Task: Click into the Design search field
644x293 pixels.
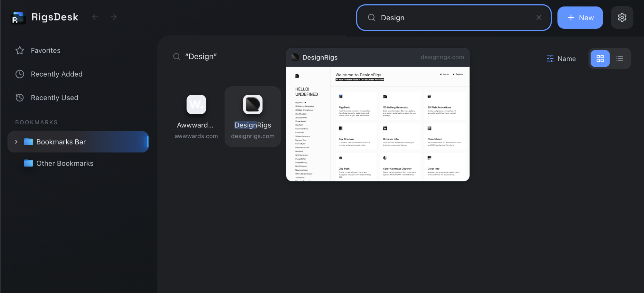Action: [454, 17]
